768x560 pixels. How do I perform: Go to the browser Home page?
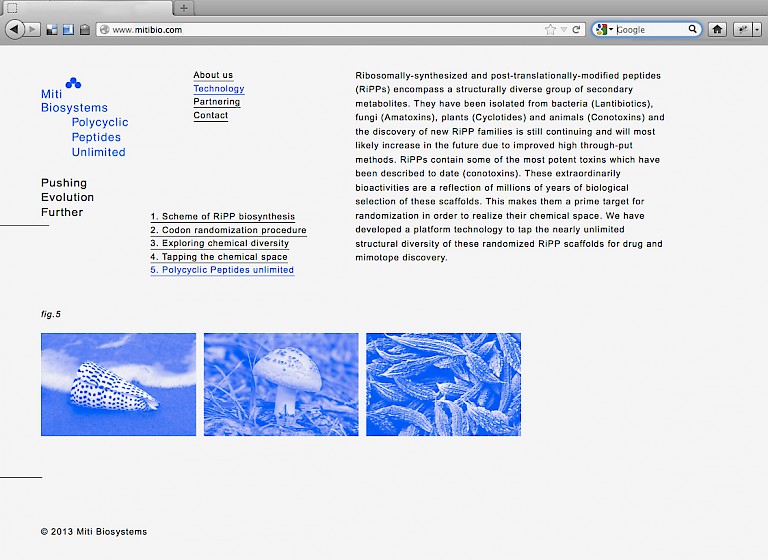pos(717,29)
